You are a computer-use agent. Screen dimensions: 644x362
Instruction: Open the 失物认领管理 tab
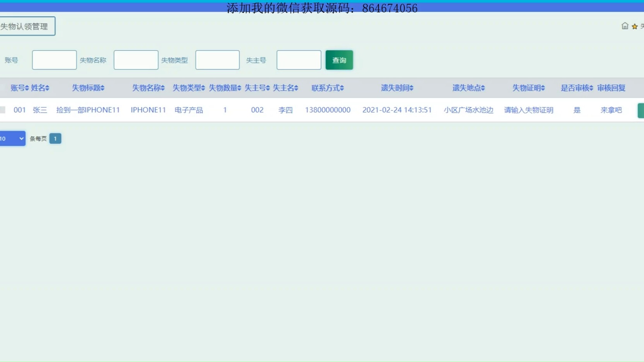27,26
